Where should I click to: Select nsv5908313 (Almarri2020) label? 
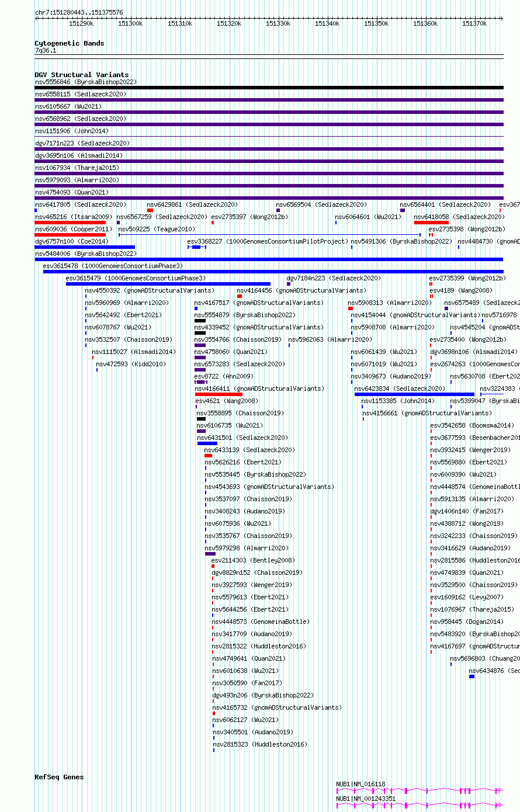tap(390, 303)
